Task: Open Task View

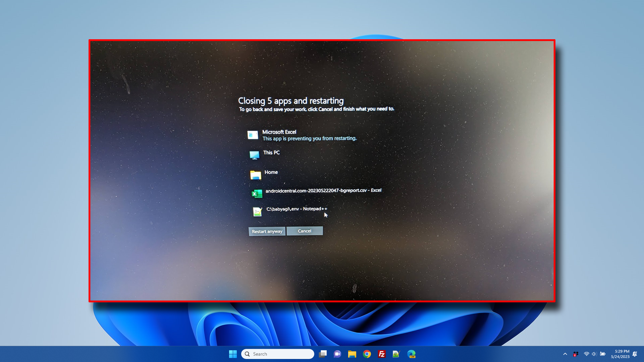Action: pyautogui.click(x=323, y=354)
